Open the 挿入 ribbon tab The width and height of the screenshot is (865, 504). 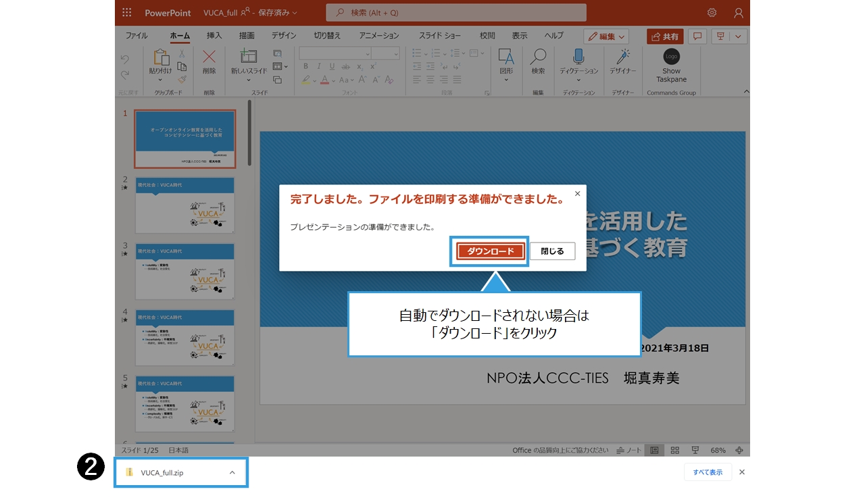pyautogui.click(x=214, y=36)
